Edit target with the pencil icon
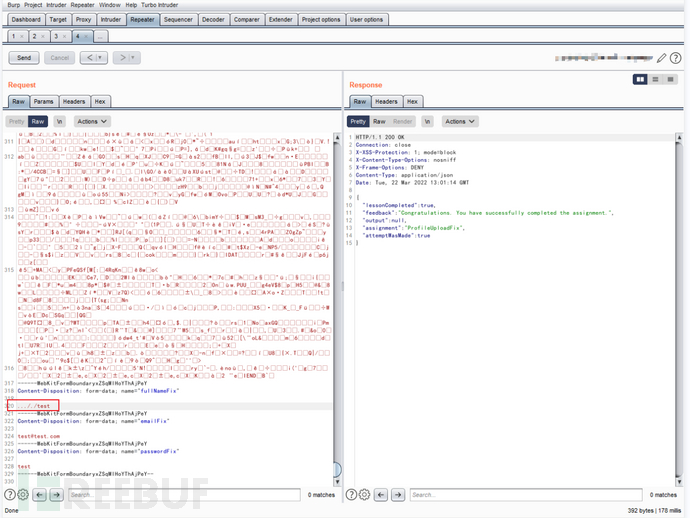 click(x=661, y=58)
